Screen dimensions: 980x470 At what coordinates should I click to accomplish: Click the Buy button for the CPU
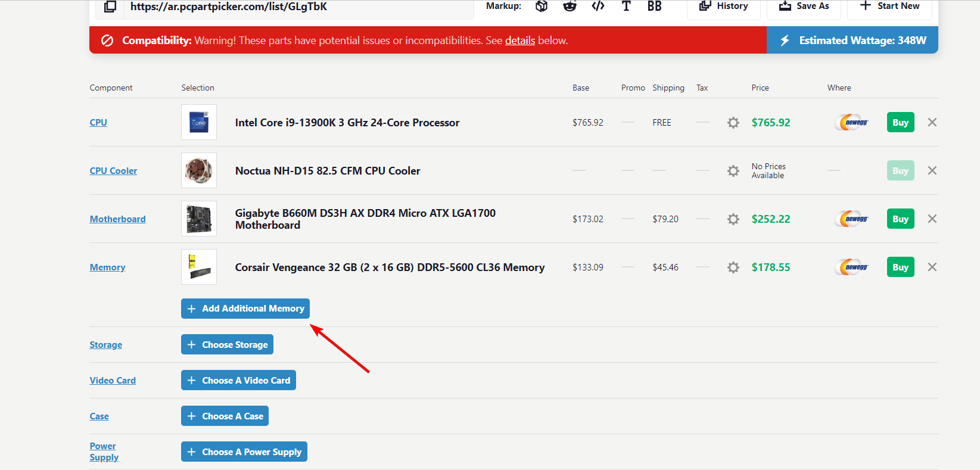901,122
